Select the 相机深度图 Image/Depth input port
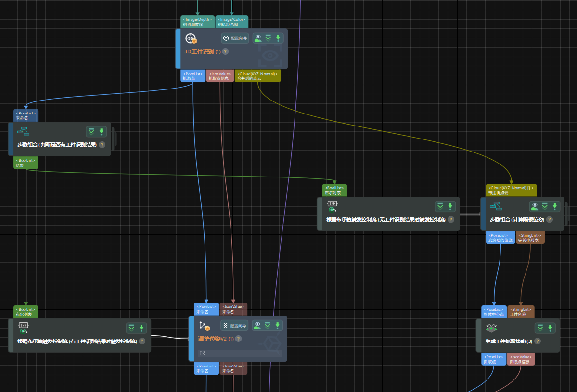 point(198,22)
